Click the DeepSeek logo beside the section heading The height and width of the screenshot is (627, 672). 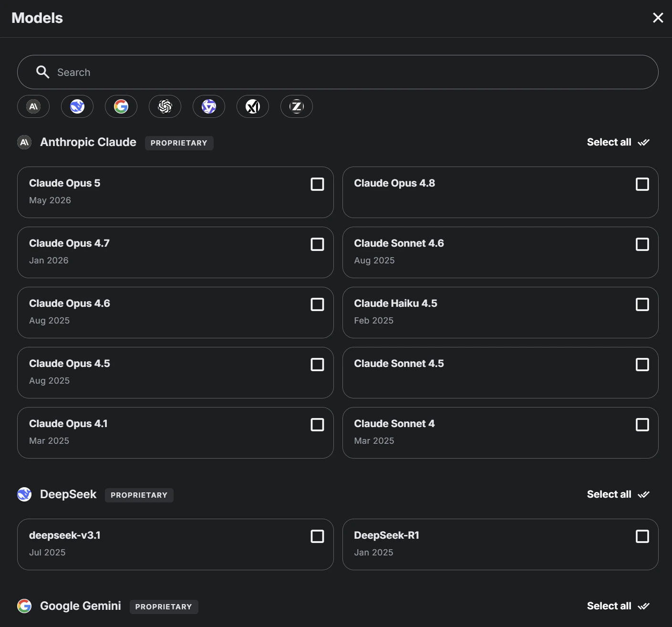(x=24, y=494)
